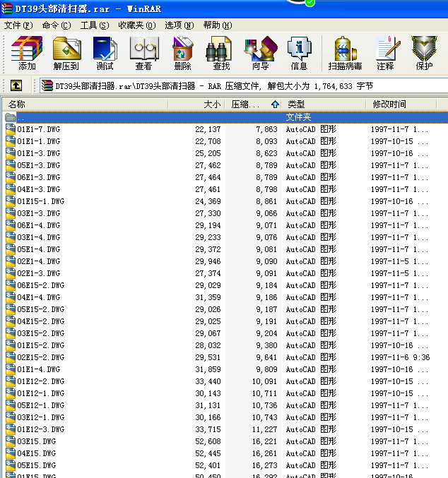Viewport: 448px width, 478px height.
Task: Sort by Name (名称) column header
Action: pyautogui.click(x=85, y=104)
